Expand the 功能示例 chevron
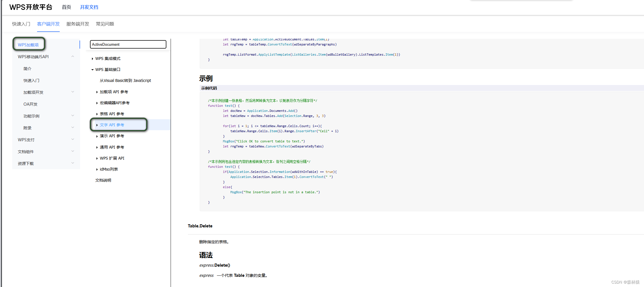 pos(73,116)
